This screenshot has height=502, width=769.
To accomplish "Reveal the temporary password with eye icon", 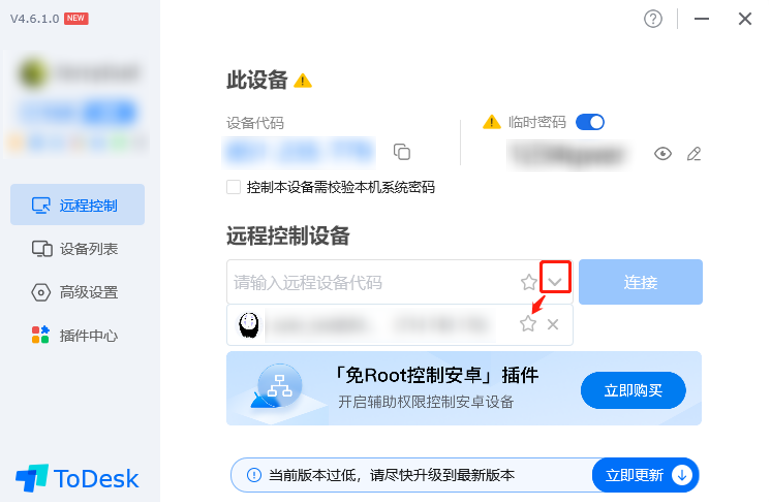I will tap(663, 154).
